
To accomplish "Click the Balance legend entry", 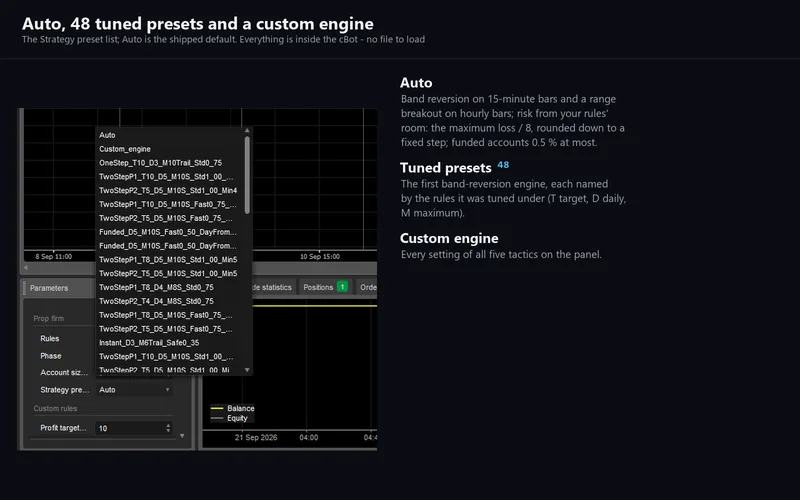I will coord(233,408).
